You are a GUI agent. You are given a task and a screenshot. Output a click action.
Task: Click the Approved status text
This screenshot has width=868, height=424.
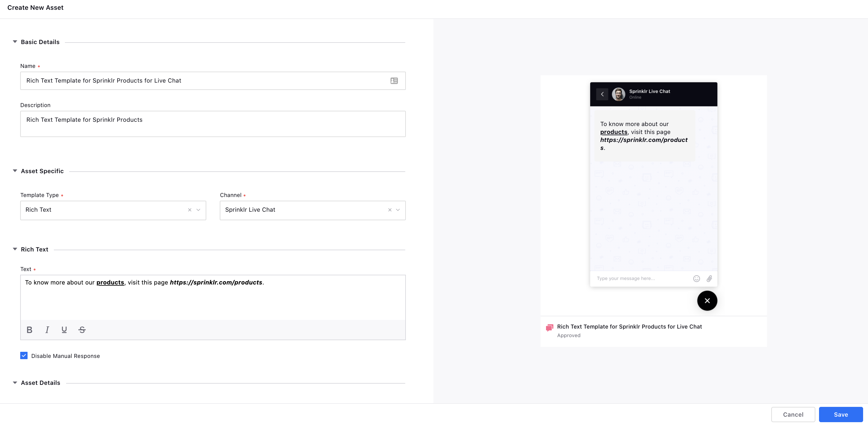pyautogui.click(x=568, y=335)
